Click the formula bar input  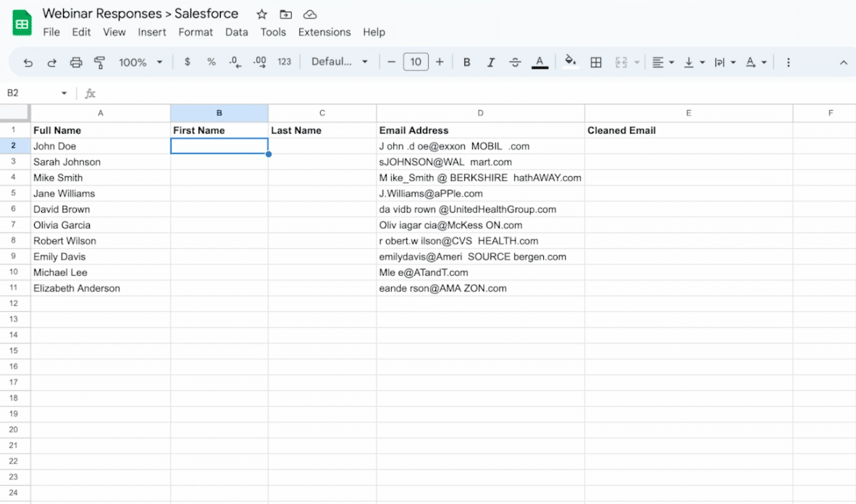475,93
